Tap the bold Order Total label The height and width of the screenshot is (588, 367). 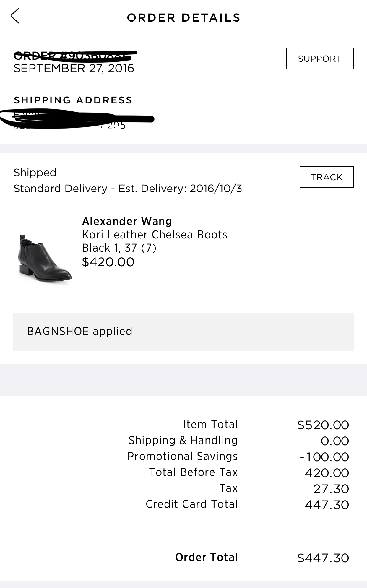pyautogui.click(x=206, y=557)
